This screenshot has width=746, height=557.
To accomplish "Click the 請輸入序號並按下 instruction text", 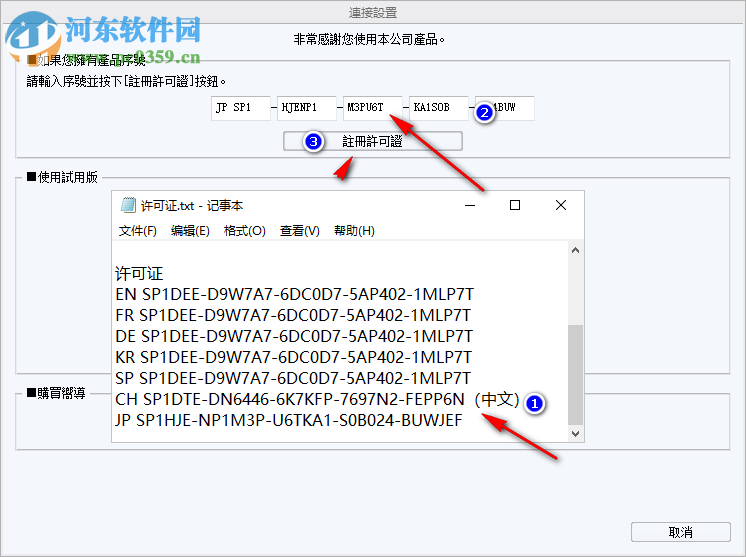I will point(126,81).
